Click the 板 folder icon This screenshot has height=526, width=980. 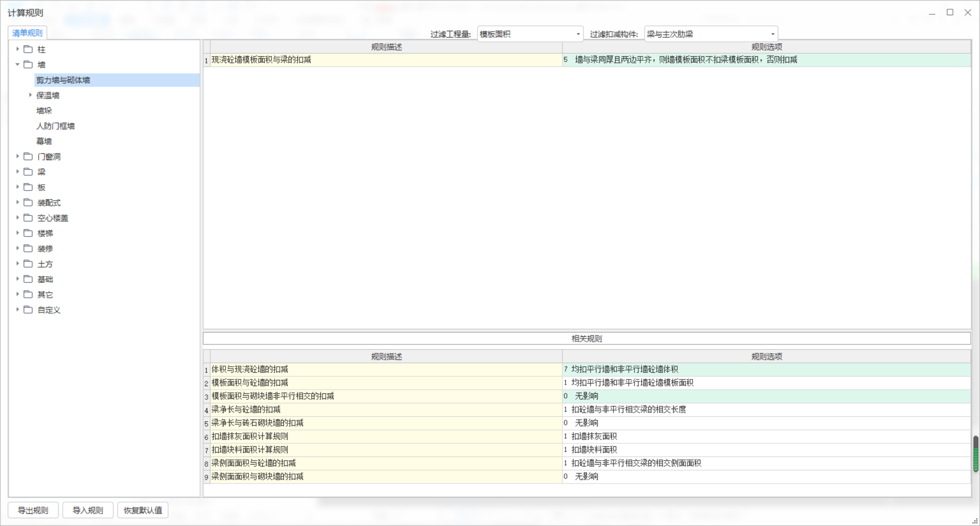click(28, 187)
